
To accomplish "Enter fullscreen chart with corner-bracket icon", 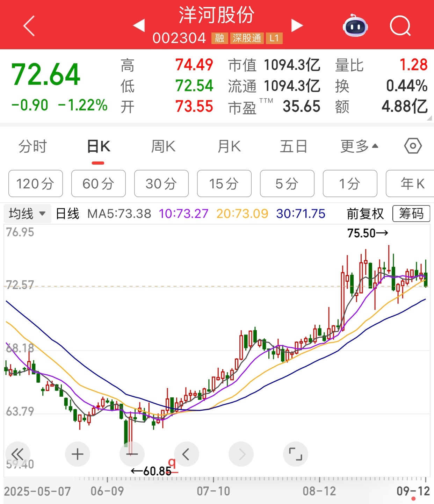I will pyautogui.click(x=296, y=454).
